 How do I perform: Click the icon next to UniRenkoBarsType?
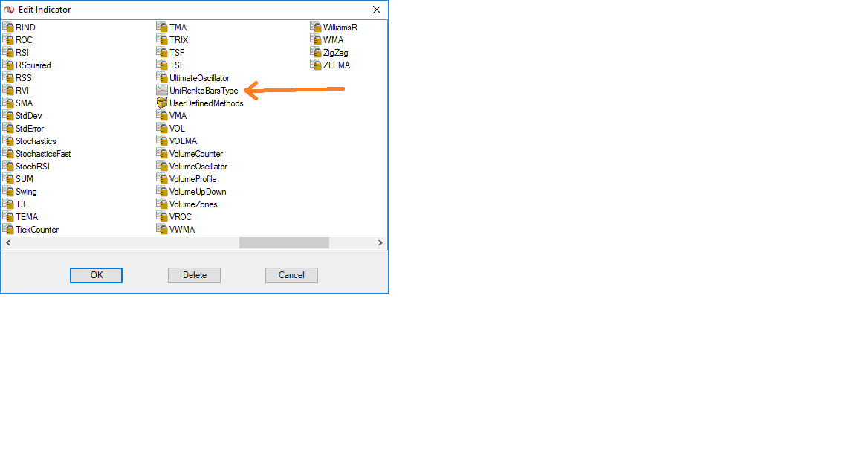[x=162, y=90]
